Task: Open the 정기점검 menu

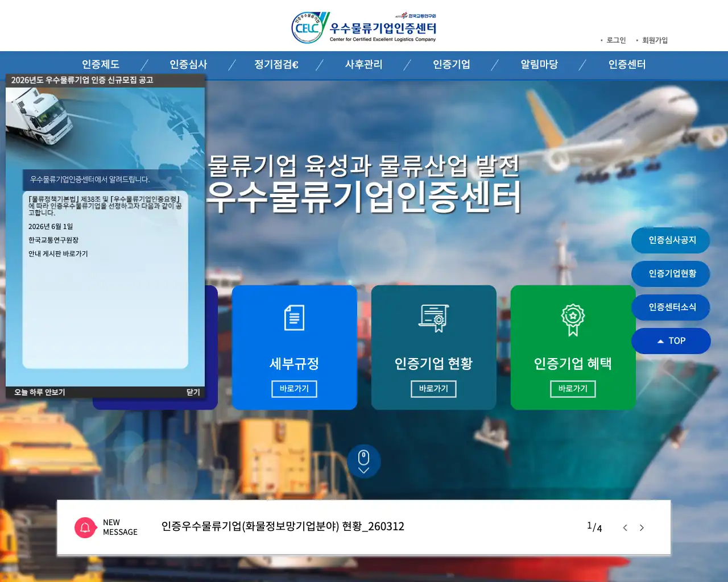Action: [276, 64]
